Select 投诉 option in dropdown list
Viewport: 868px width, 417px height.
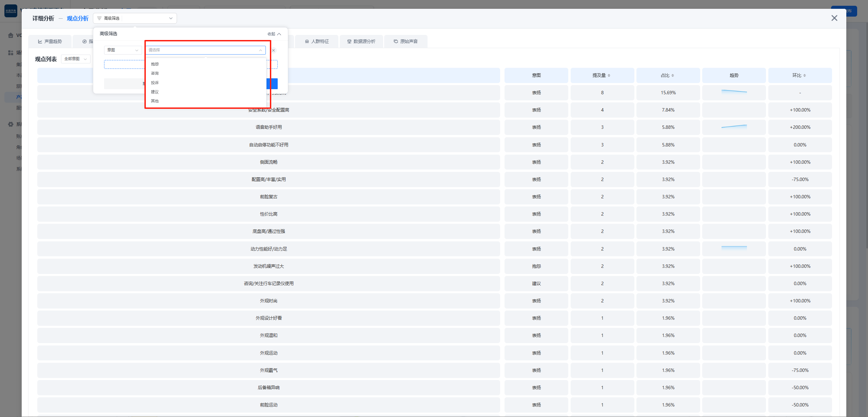click(155, 83)
